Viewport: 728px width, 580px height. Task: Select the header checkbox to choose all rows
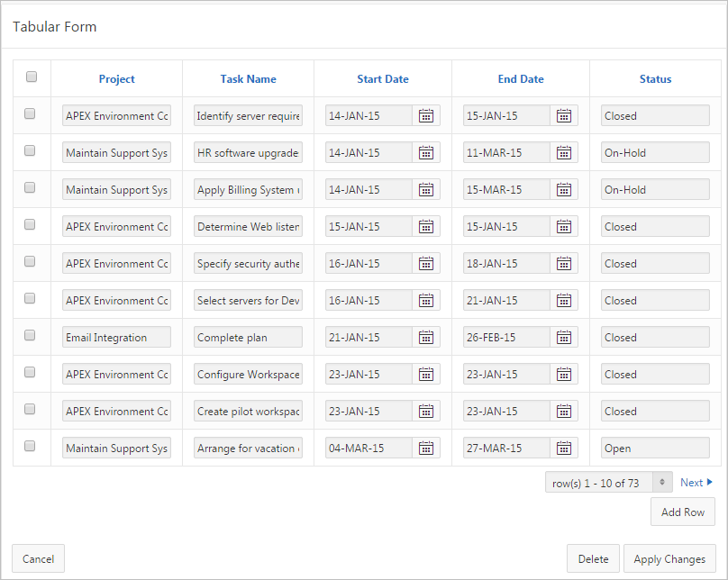pyautogui.click(x=32, y=77)
